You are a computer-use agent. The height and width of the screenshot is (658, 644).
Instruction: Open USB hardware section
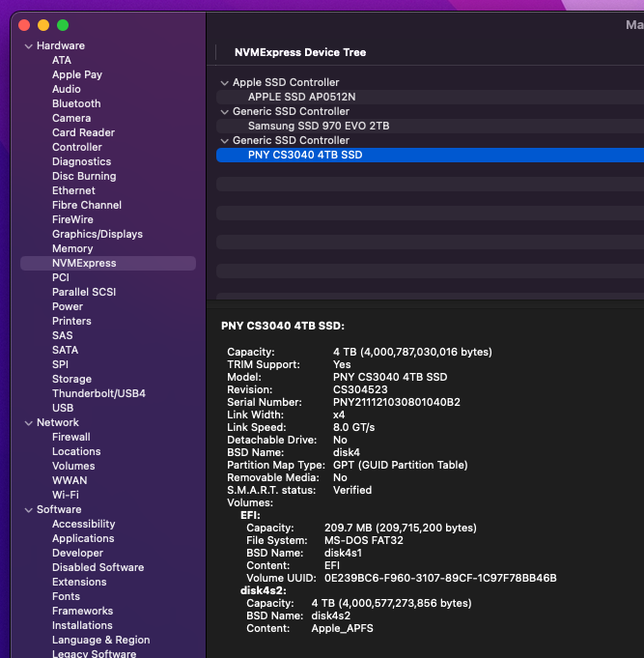[x=63, y=408]
